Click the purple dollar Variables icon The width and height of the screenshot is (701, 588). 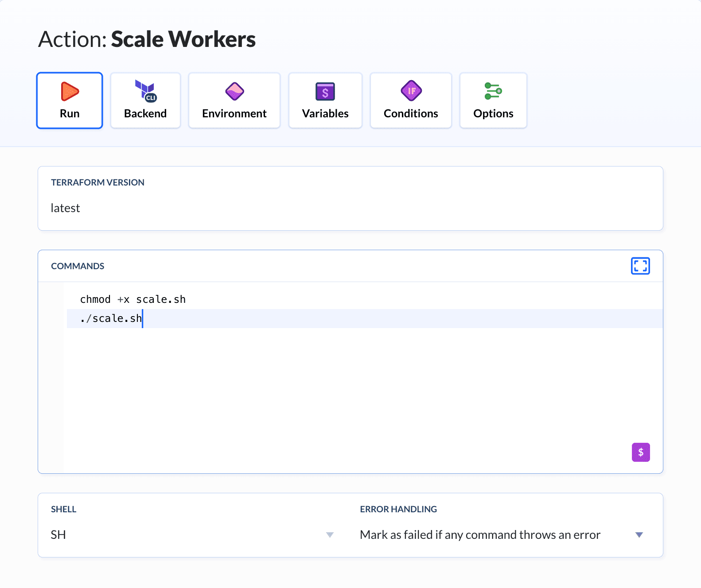(325, 92)
